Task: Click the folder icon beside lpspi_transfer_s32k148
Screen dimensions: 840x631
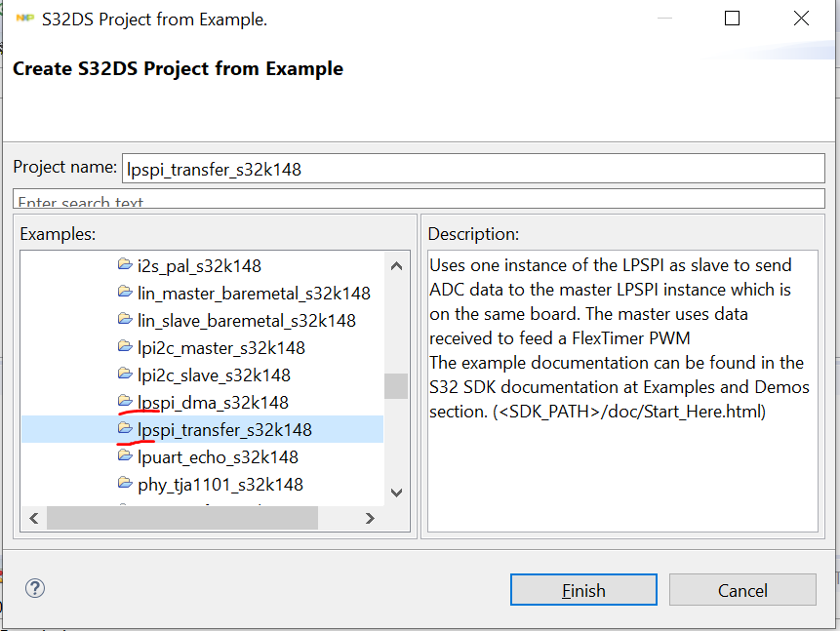Action: coord(126,429)
